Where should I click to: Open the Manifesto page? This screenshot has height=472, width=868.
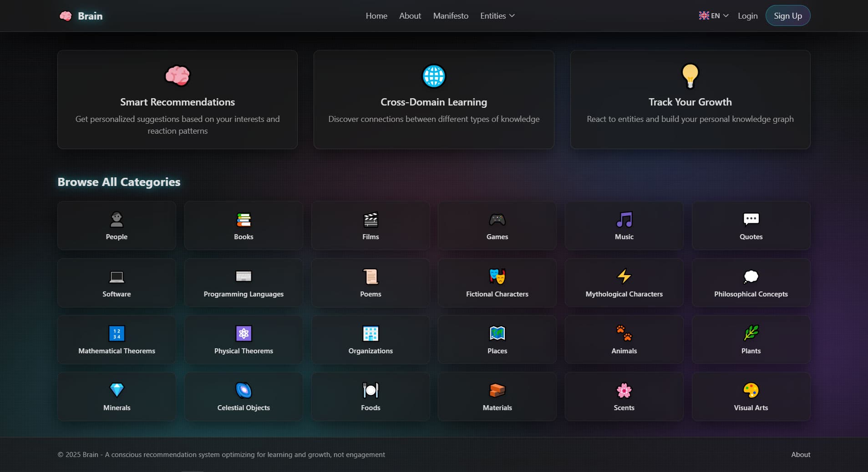[x=451, y=16]
